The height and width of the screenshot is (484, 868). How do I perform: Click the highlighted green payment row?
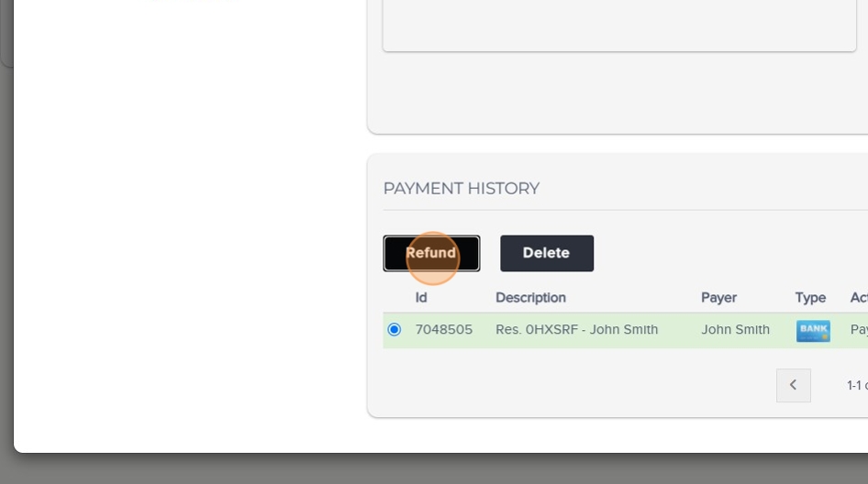coord(626,330)
